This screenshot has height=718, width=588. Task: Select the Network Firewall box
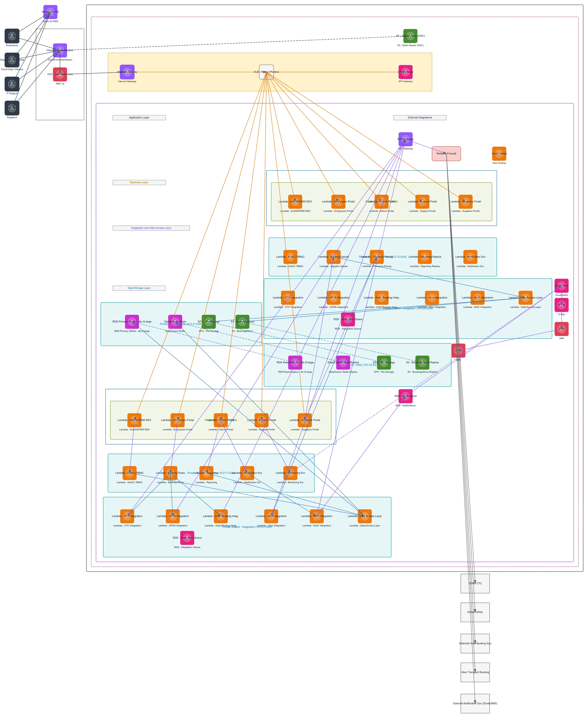[x=446, y=154]
